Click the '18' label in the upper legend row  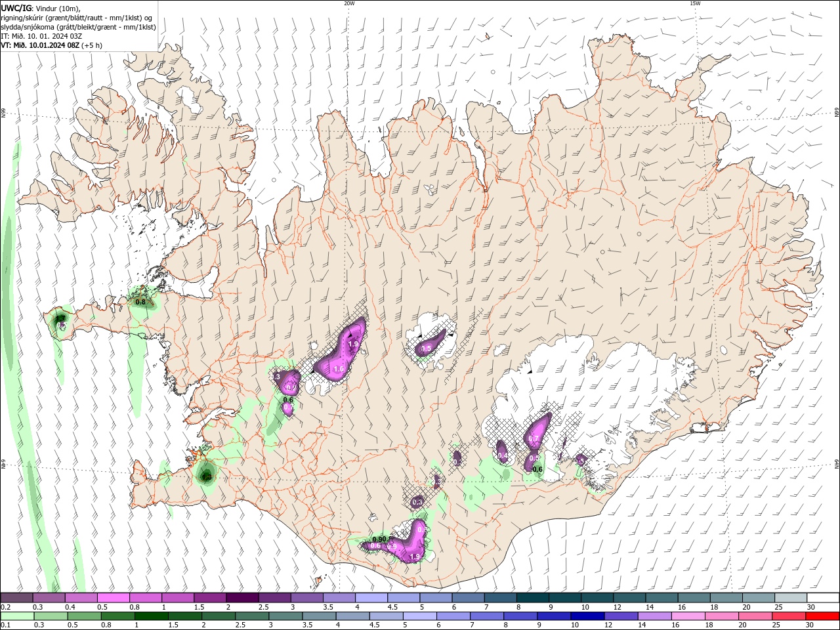(713, 607)
